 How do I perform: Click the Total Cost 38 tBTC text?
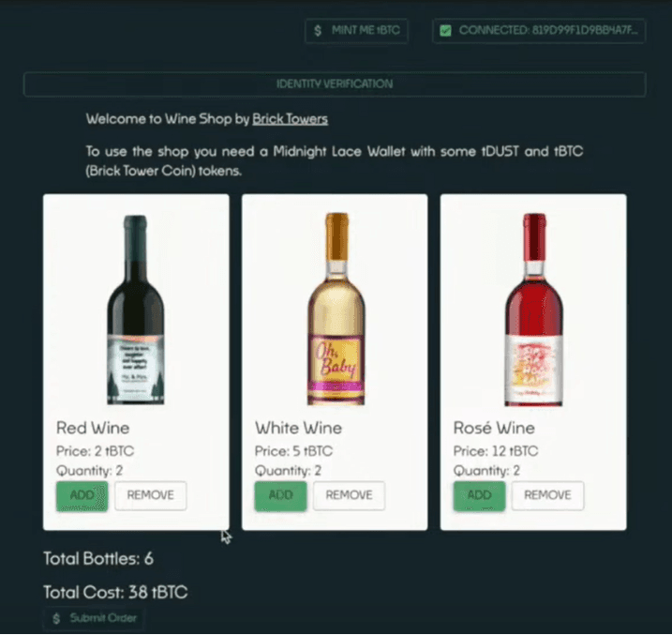(x=115, y=592)
